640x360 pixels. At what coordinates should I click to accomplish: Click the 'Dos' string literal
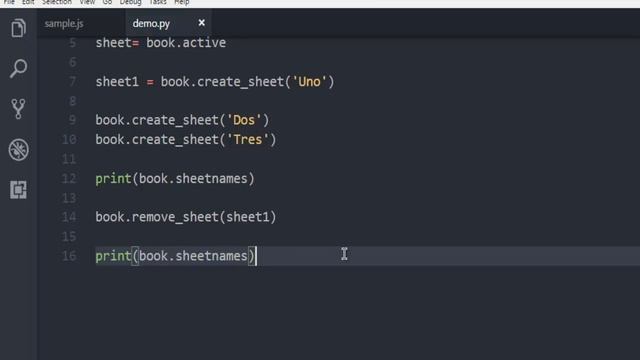pyautogui.click(x=244, y=120)
